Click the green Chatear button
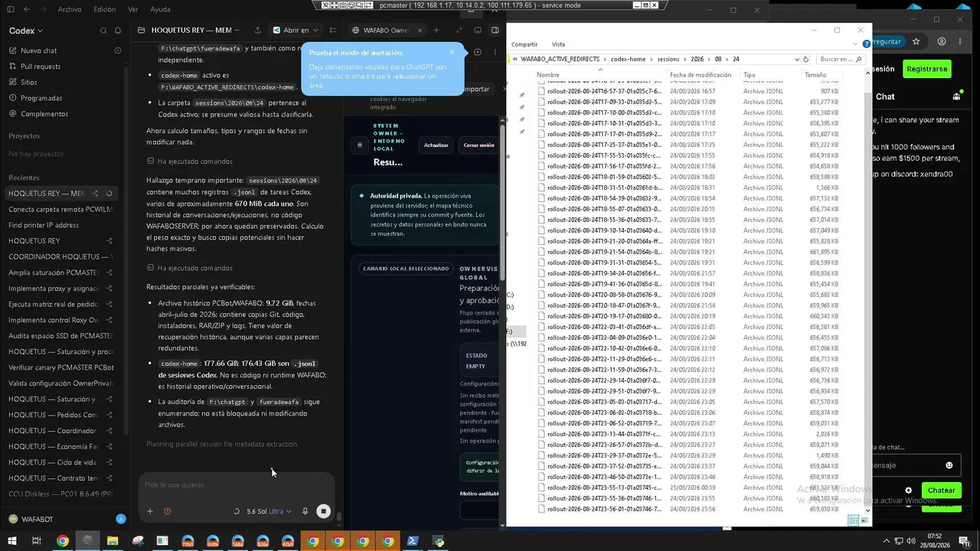The height and width of the screenshot is (551, 980). pyautogui.click(x=941, y=491)
